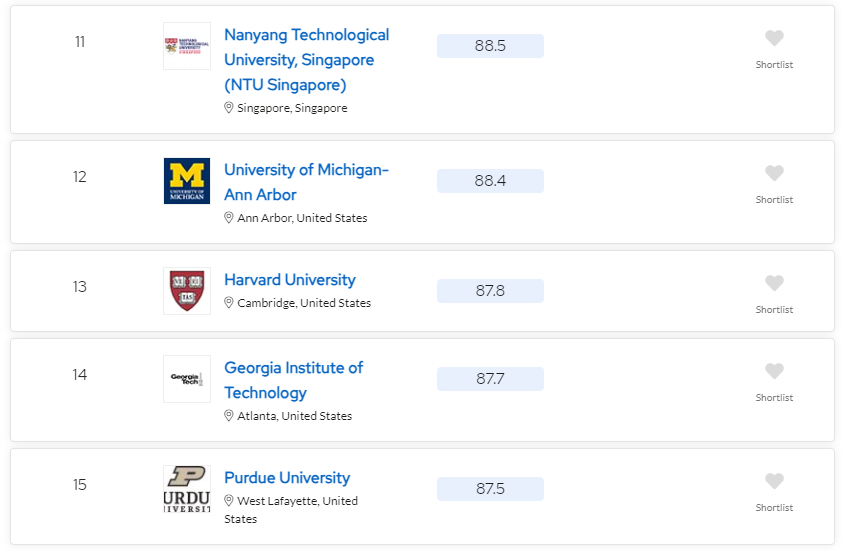Shortlist Harvard University with heart icon
This screenshot has width=843, height=551.
tap(774, 283)
